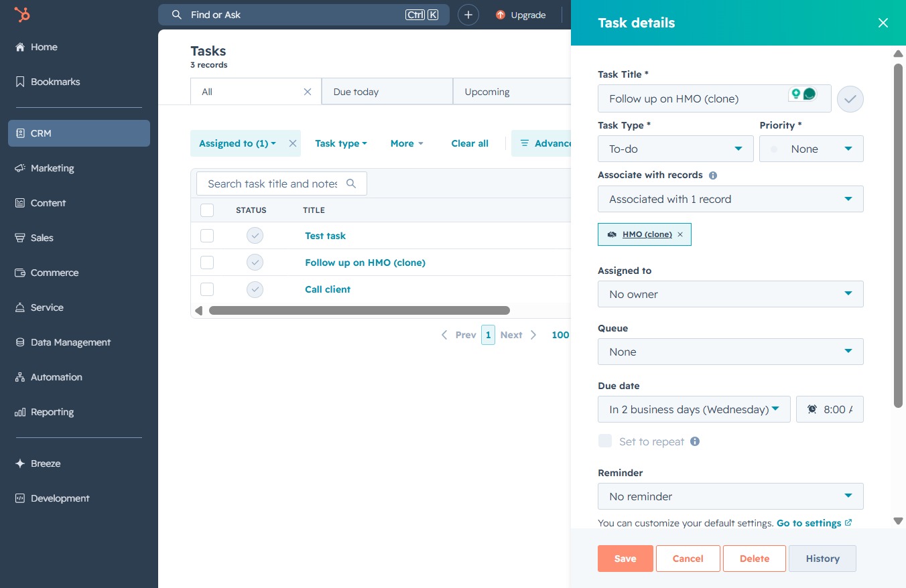This screenshot has height=588, width=906.
Task: Open the Automation sidebar section
Action: (56, 377)
